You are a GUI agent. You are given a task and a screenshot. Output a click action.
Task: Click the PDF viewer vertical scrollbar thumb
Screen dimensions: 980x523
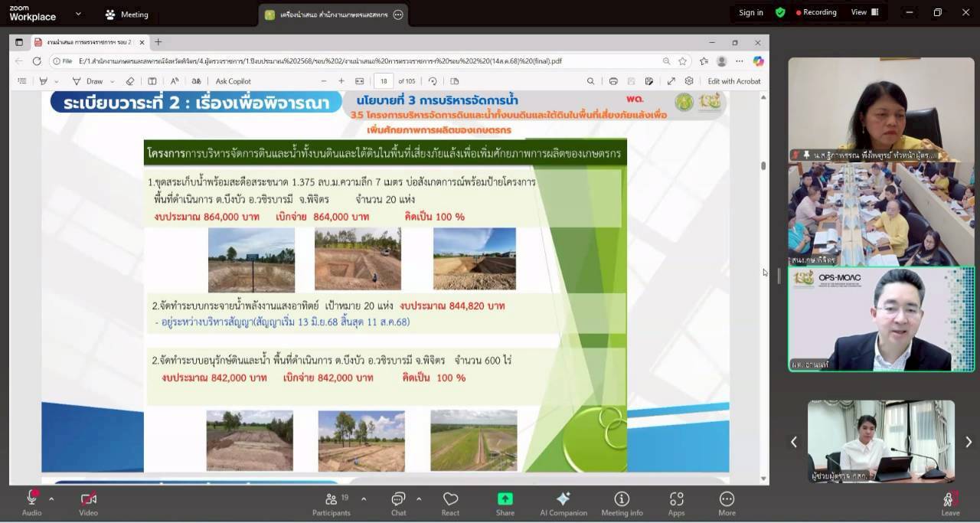[x=763, y=165]
